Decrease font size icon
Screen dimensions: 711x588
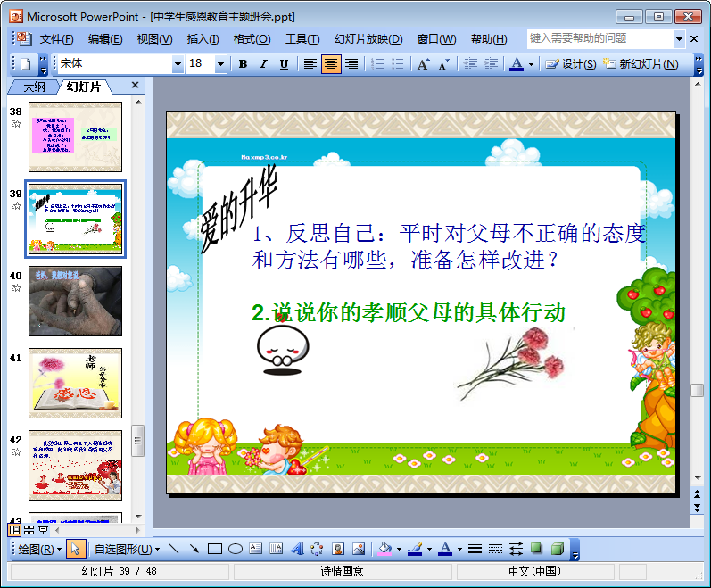444,64
